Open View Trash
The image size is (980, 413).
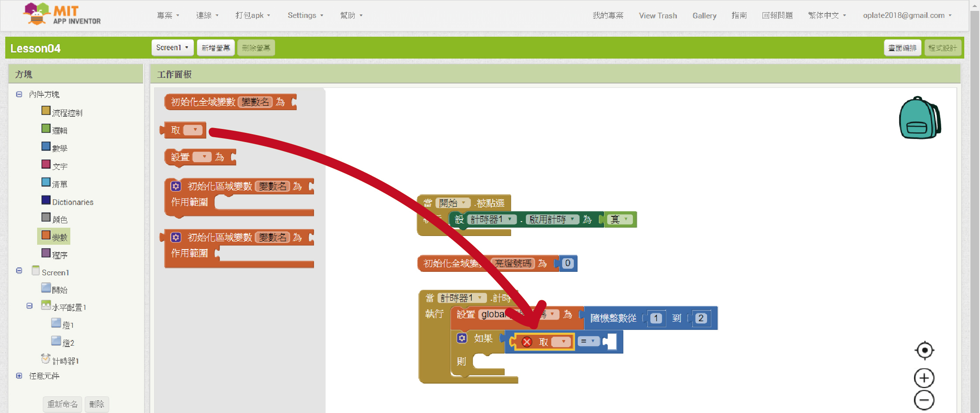tap(658, 15)
